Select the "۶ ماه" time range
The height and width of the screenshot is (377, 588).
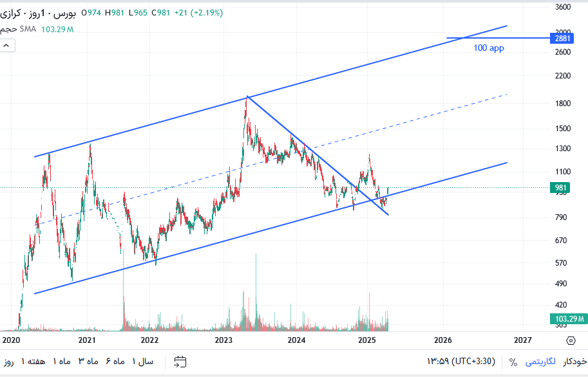click(x=115, y=362)
